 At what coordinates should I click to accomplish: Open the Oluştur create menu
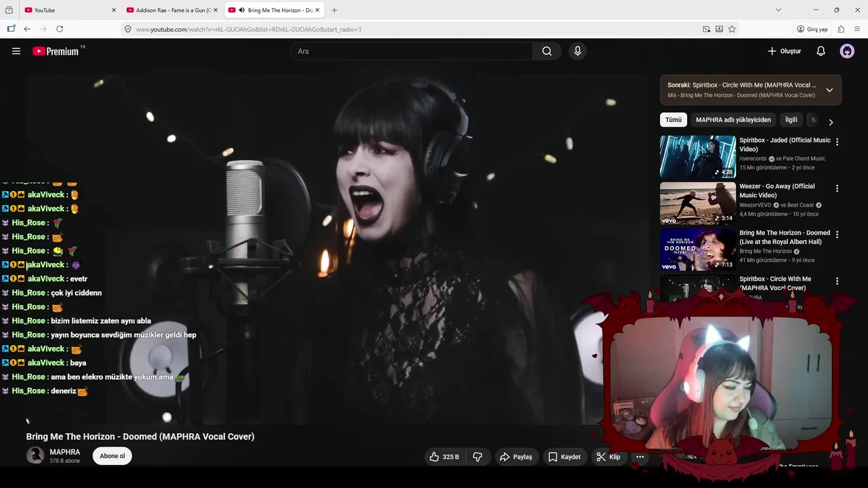[784, 51]
